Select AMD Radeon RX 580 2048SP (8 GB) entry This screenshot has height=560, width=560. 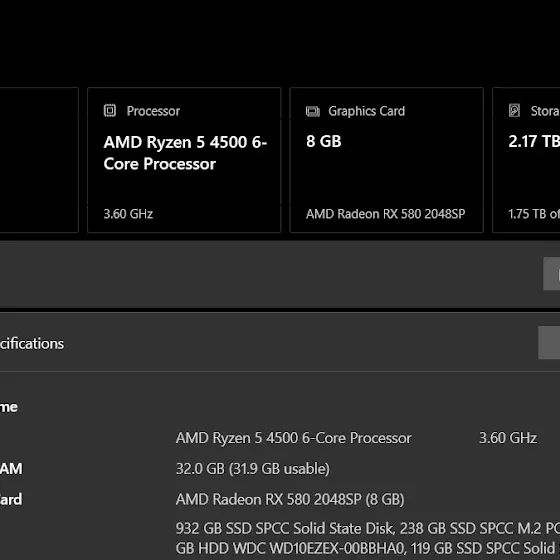pos(290,499)
